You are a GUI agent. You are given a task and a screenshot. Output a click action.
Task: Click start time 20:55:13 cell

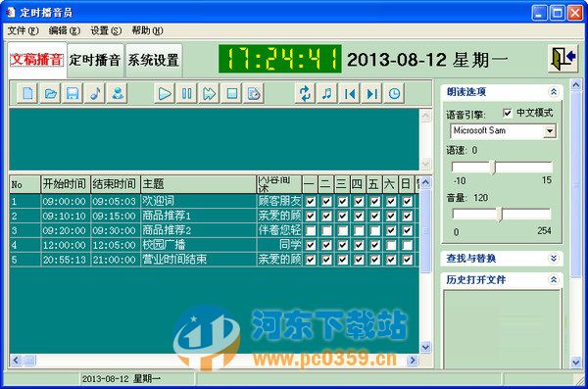click(x=66, y=260)
